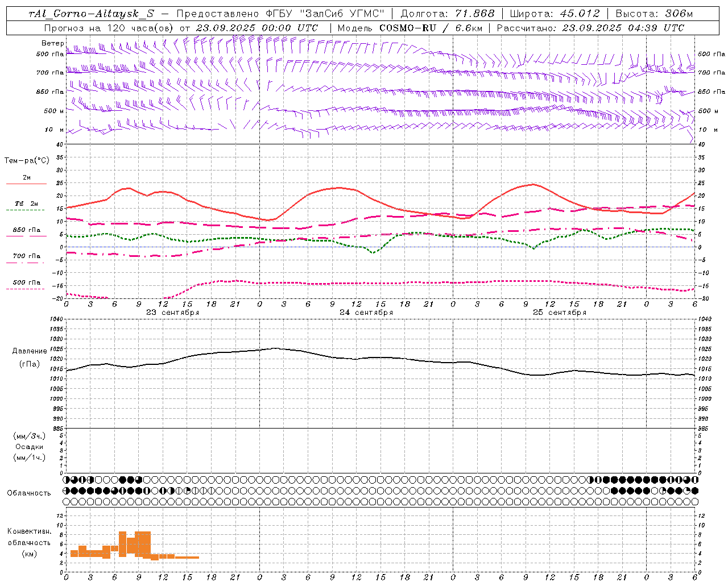Click the Ветер wind panel label
Image resolution: width=728 pixels, height=582 pixels.
click(52, 43)
